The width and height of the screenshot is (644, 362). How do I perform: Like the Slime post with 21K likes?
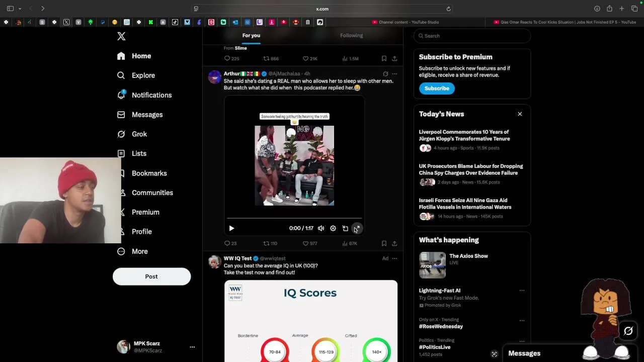point(310,59)
